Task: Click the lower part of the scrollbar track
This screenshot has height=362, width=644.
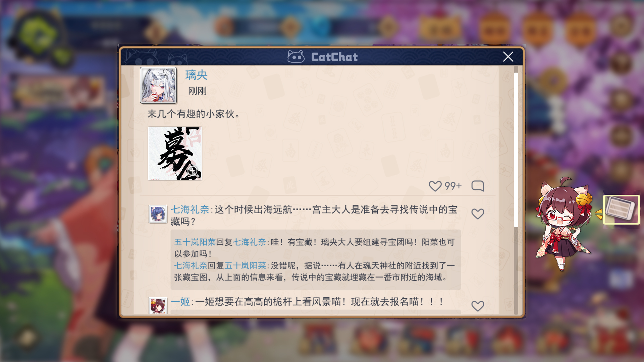Action: point(516,271)
